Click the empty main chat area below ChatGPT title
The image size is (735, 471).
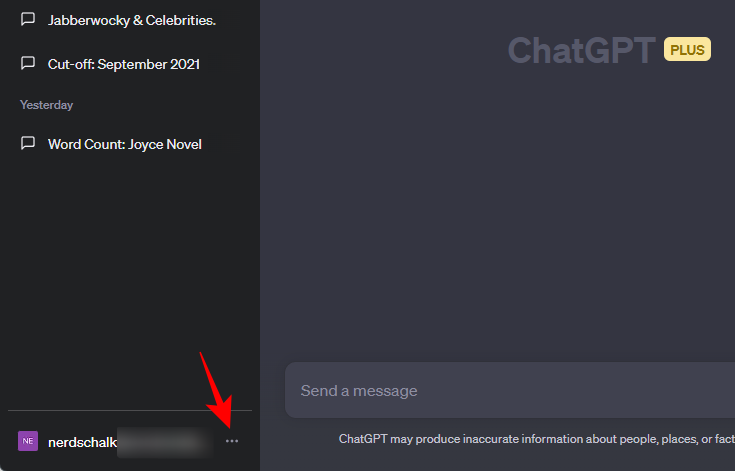coord(500,220)
